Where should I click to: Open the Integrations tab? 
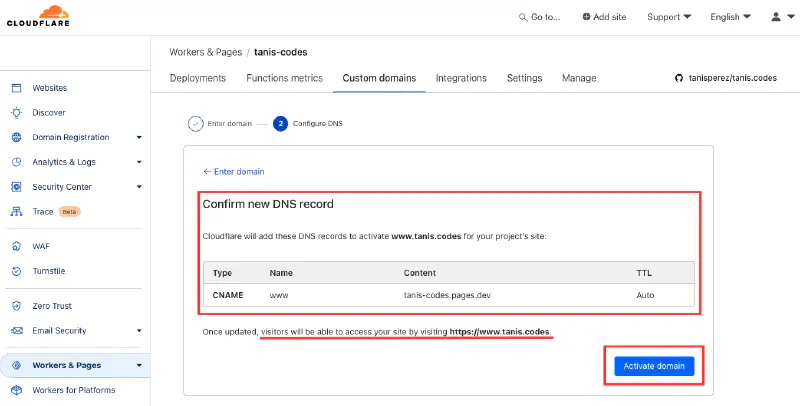[461, 78]
